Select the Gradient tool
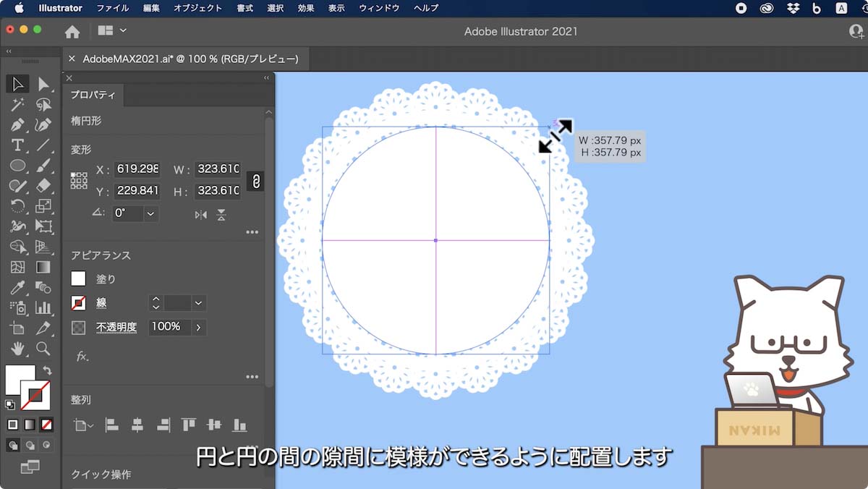Viewport: 868px width, 489px height. (x=43, y=267)
